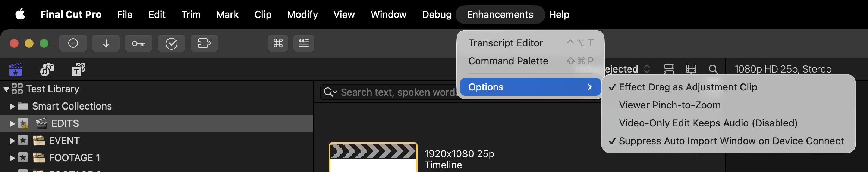This screenshot has height=172, width=868.
Task: Click the new library plus toolbar button
Action: click(x=73, y=43)
